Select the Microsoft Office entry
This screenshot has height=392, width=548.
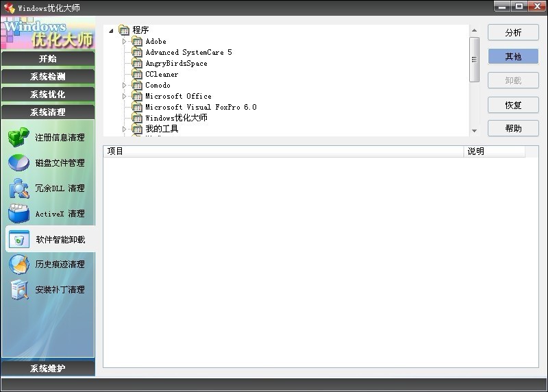179,96
